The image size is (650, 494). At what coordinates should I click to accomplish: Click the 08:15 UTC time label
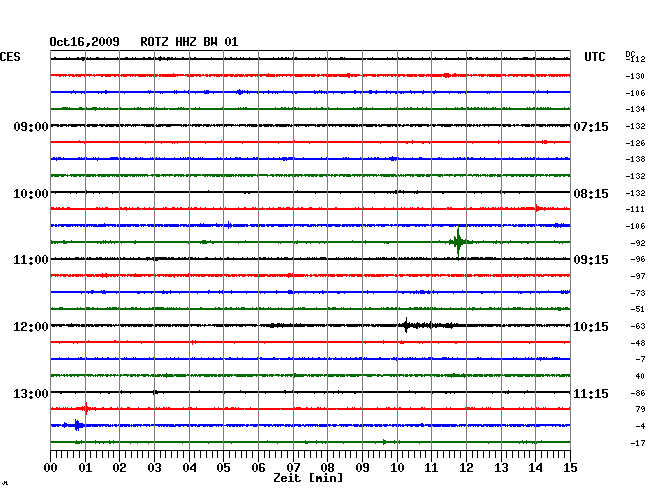pyautogui.click(x=591, y=194)
